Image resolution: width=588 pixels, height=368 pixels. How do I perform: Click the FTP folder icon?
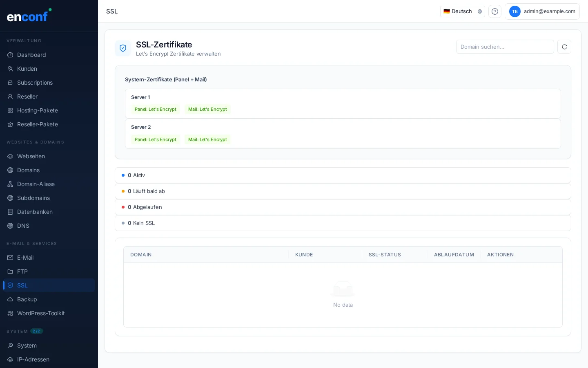[x=10, y=272]
